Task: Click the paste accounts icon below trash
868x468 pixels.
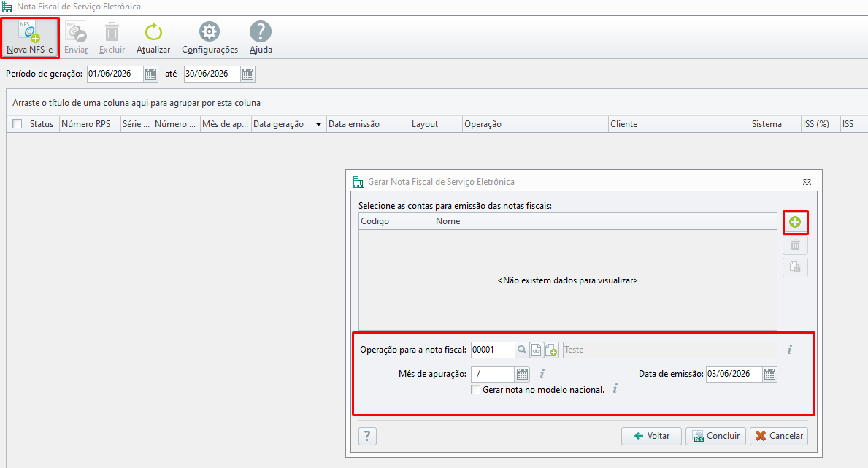Action: click(795, 267)
